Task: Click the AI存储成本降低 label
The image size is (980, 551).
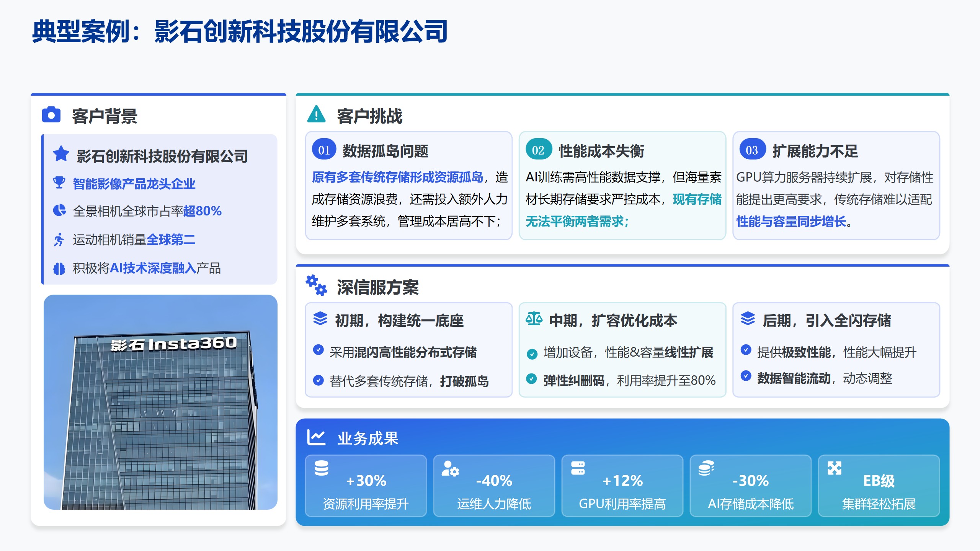Action: [x=751, y=504]
